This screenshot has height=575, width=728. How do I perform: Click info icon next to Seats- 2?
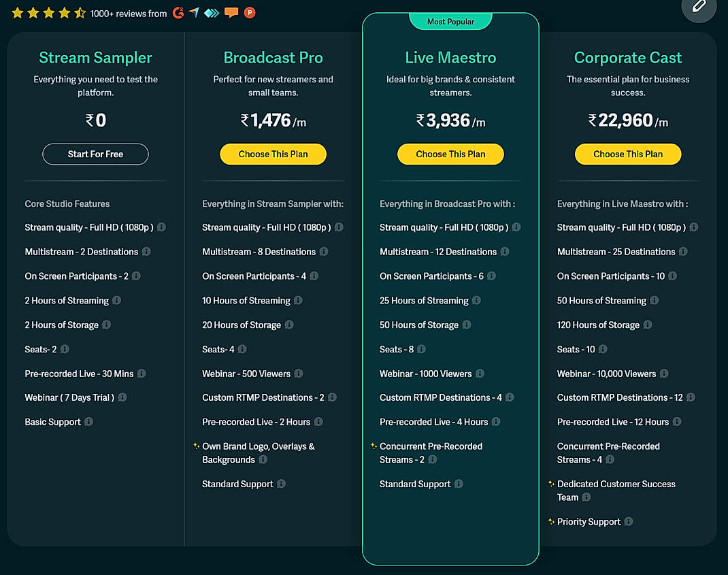pos(63,349)
